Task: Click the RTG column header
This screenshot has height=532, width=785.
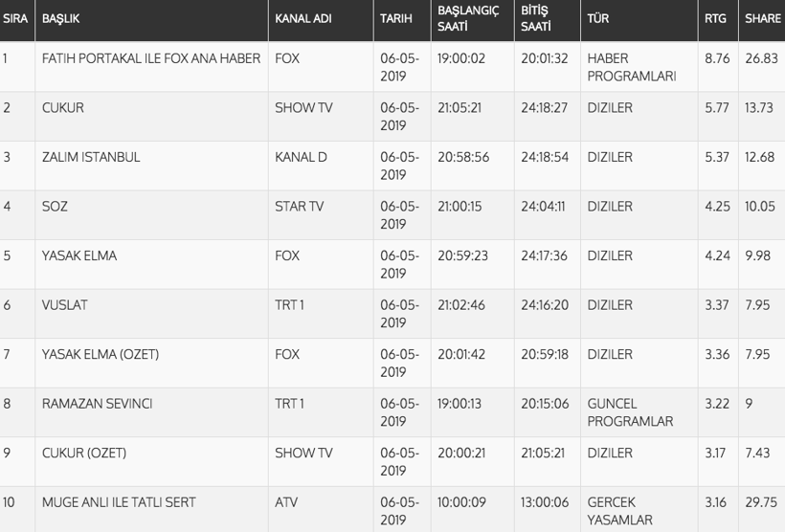Action: point(715,18)
